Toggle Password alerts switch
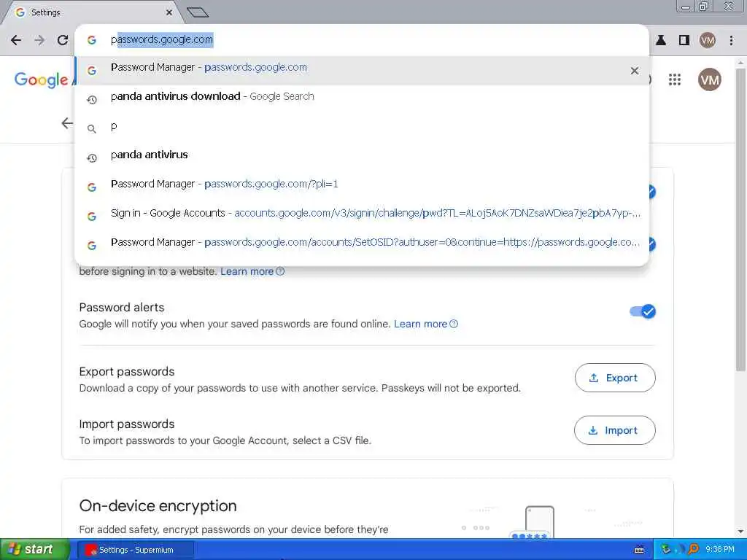Image resolution: width=747 pixels, height=560 pixels. click(x=643, y=311)
